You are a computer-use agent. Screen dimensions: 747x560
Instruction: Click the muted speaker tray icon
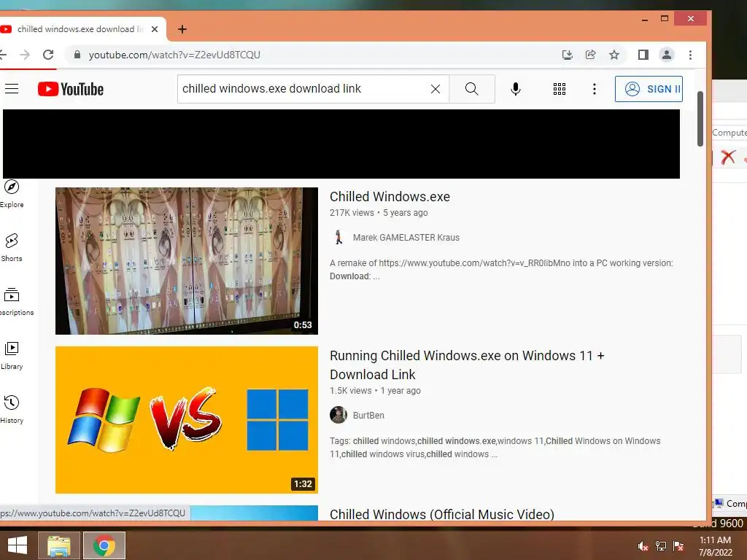click(643, 546)
